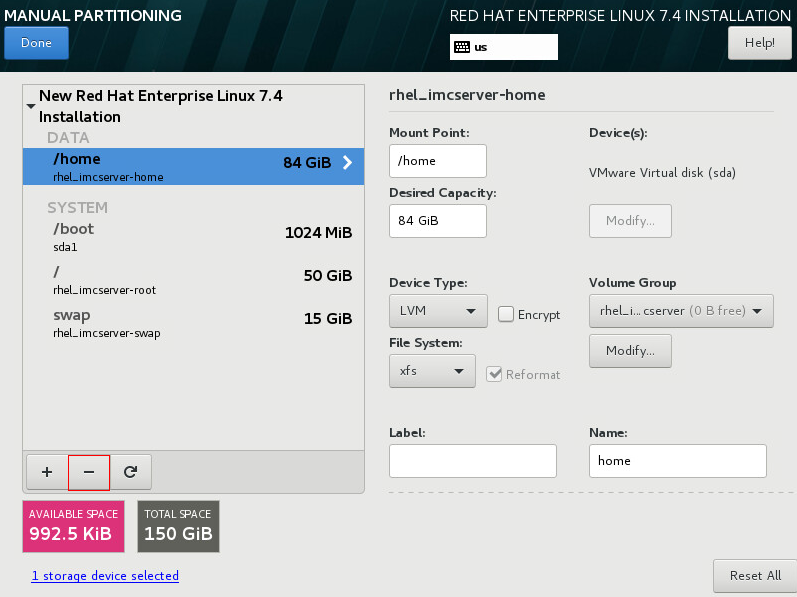The image size is (797, 597).
Task: Toggle the Encrypt checkbox
Action: (506, 314)
